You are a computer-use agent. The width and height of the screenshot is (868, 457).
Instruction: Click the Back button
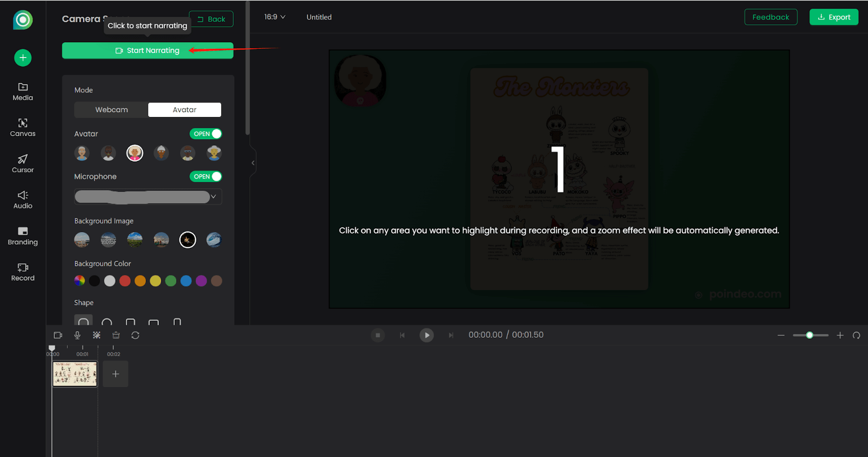[x=211, y=19]
